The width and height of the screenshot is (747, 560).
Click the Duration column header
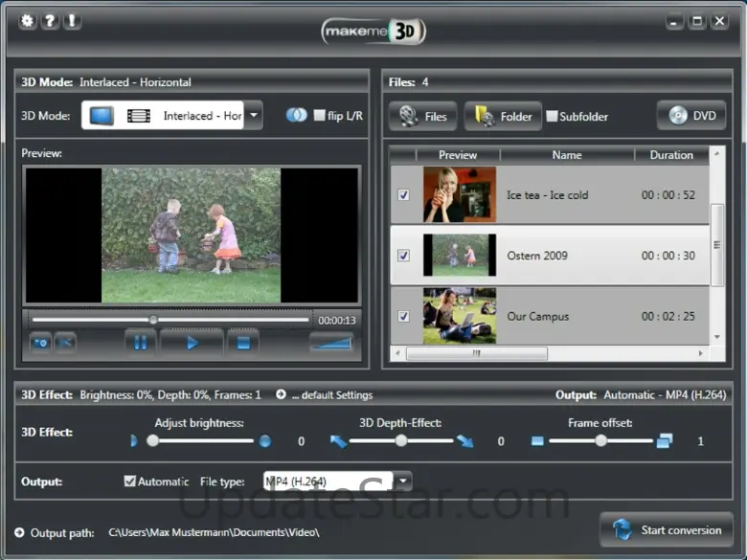click(670, 155)
